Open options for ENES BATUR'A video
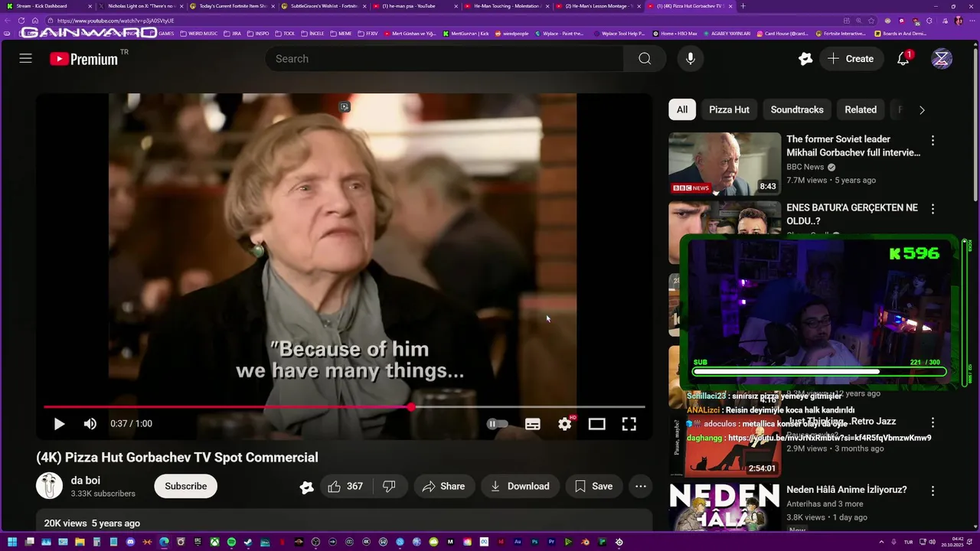Screen dimensions: 980x551 (933, 209)
